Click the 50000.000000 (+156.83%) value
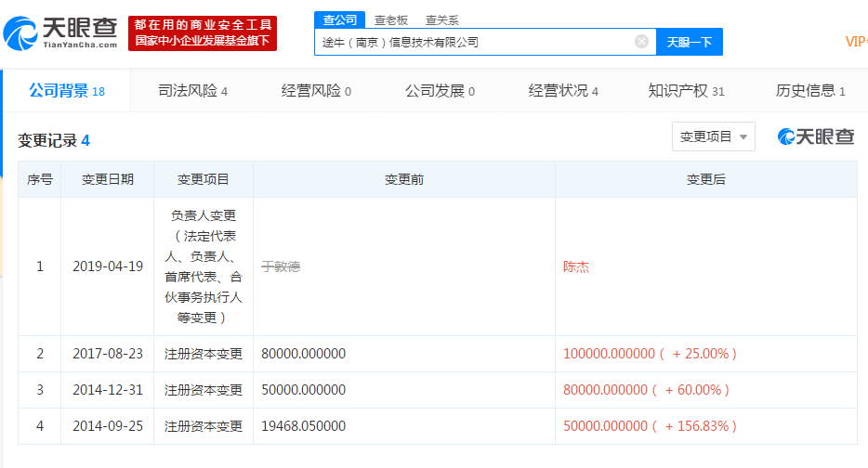This screenshot has width=868, height=468. tap(650, 426)
